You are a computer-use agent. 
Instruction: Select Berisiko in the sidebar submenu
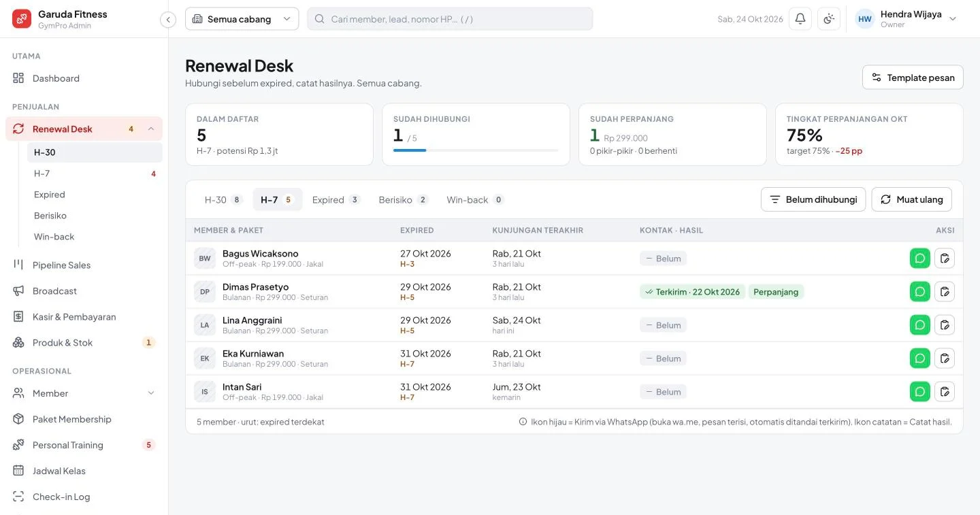click(x=95, y=216)
